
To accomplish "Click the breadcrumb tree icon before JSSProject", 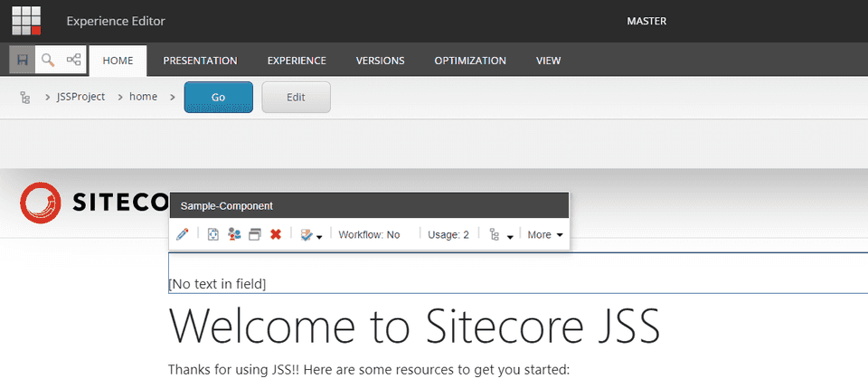I will coord(25,98).
